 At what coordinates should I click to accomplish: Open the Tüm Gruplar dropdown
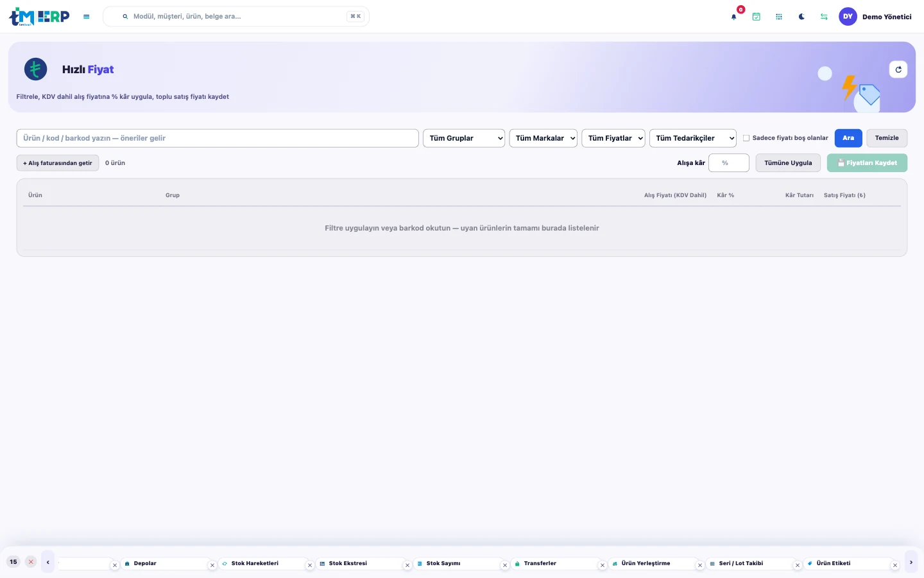pos(464,138)
